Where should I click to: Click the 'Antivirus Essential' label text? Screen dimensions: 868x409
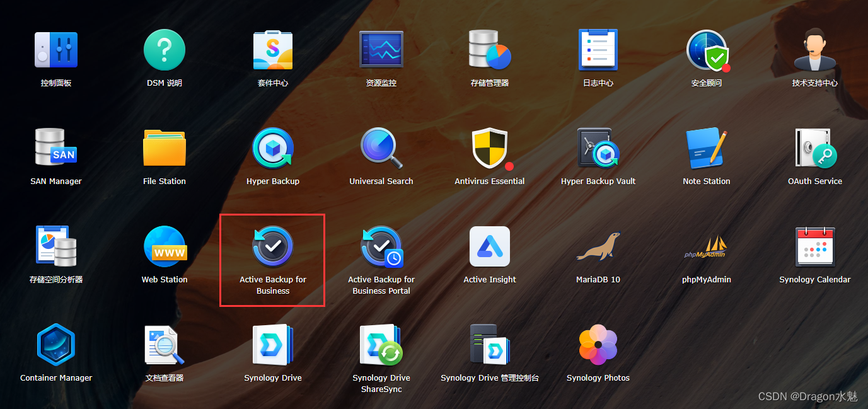[x=490, y=181]
